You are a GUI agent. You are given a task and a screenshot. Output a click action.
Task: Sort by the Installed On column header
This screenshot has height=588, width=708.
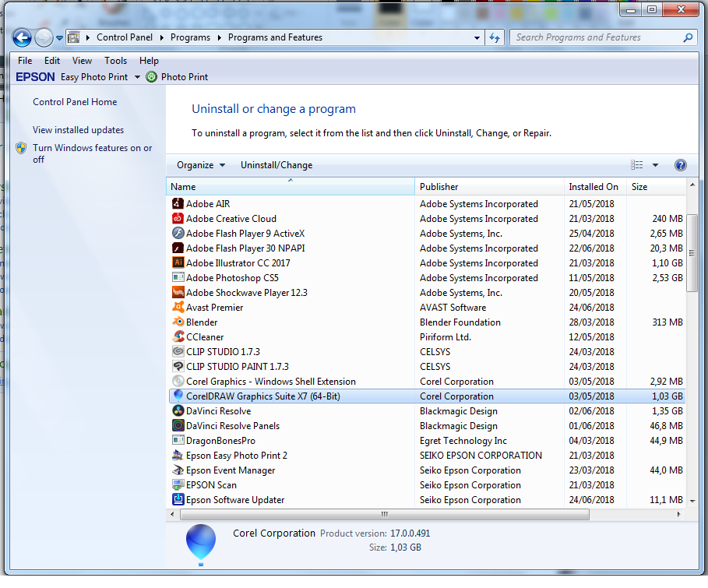pyautogui.click(x=595, y=186)
